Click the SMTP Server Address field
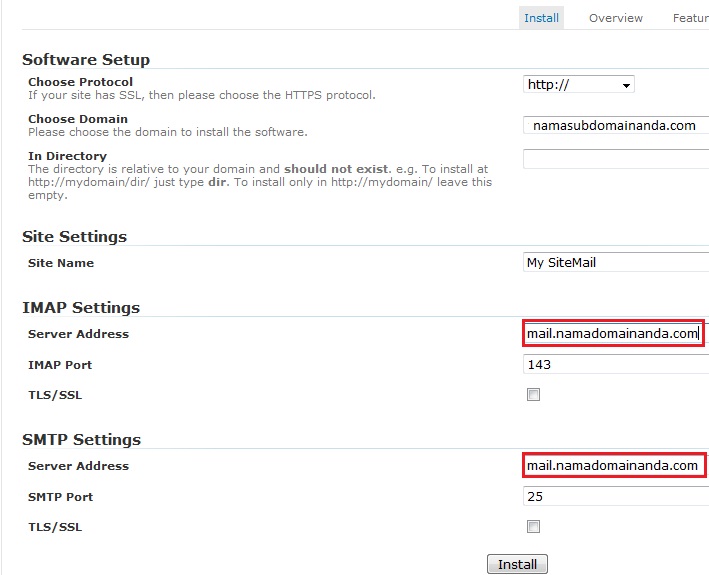 [x=613, y=466]
